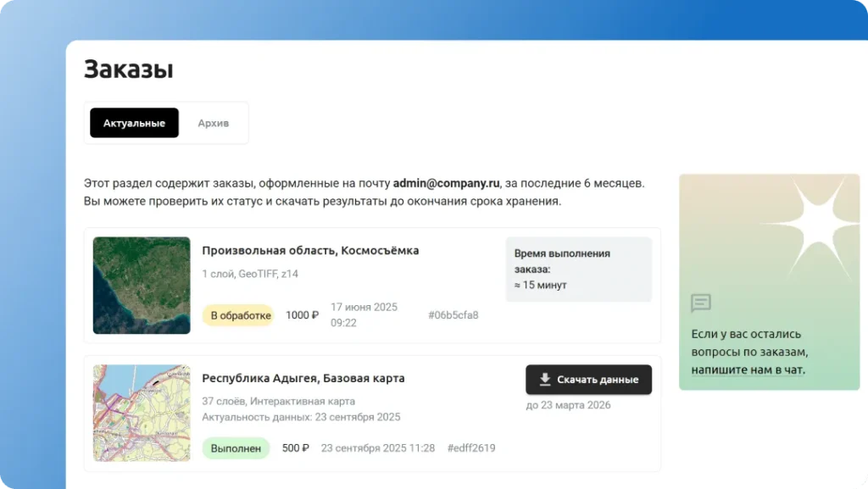The image size is (868, 489).
Task: Click the admin@company.ru email address
Action: [446, 183]
